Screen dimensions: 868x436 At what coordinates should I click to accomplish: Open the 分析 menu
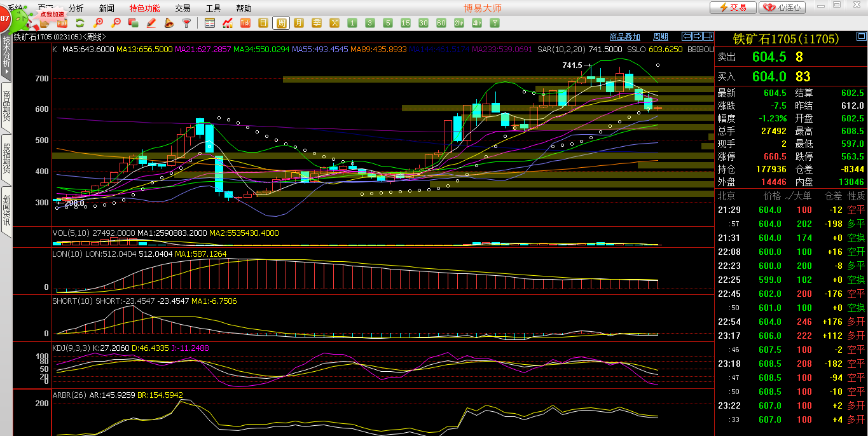(76, 8)
